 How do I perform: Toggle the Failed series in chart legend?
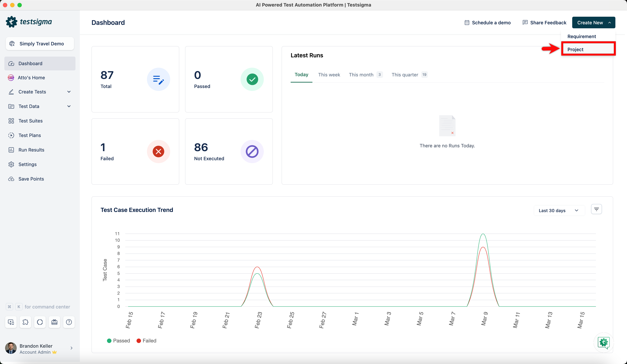tap(146, 341)
